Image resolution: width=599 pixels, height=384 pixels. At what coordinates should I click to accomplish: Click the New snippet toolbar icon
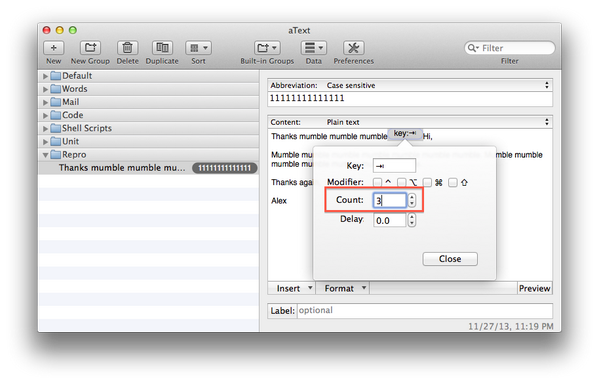click(54, 48)
